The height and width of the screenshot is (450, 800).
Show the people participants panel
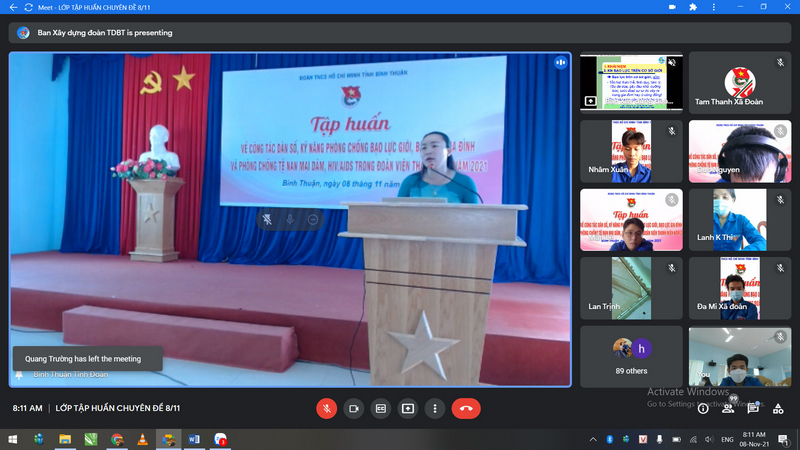tap(728, 408)
